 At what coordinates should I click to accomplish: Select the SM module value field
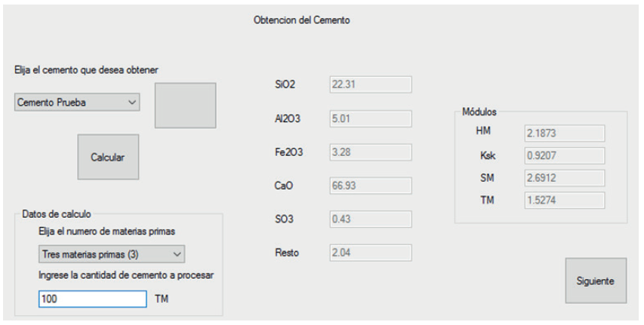[x=564, y=178]
